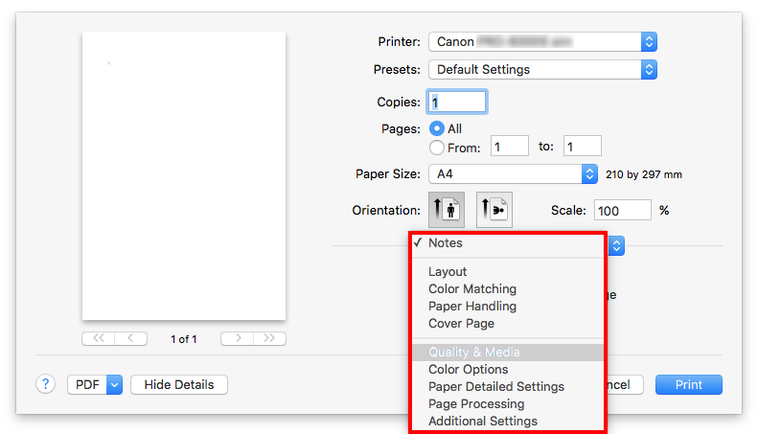Click the Copies input field

click(x=457, y=102)
